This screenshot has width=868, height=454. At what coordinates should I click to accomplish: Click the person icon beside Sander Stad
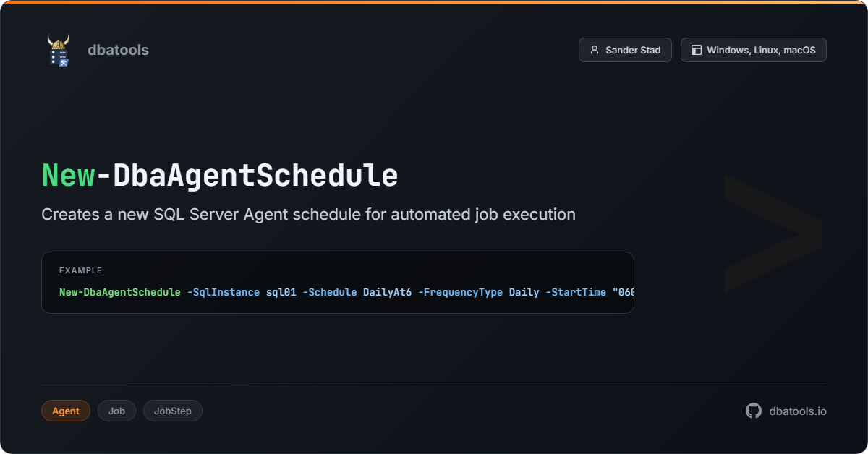[x=595, y=50]
